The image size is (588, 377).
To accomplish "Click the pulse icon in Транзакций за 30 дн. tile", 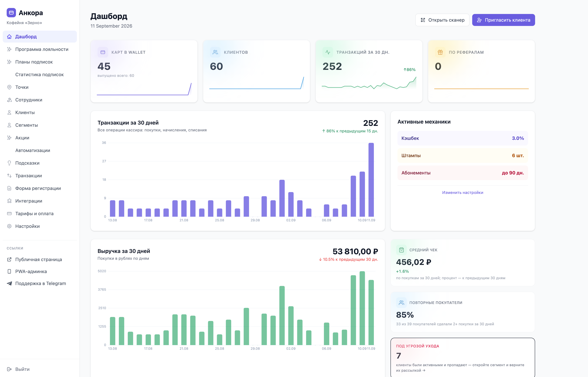I will click(x=328, y=52).
